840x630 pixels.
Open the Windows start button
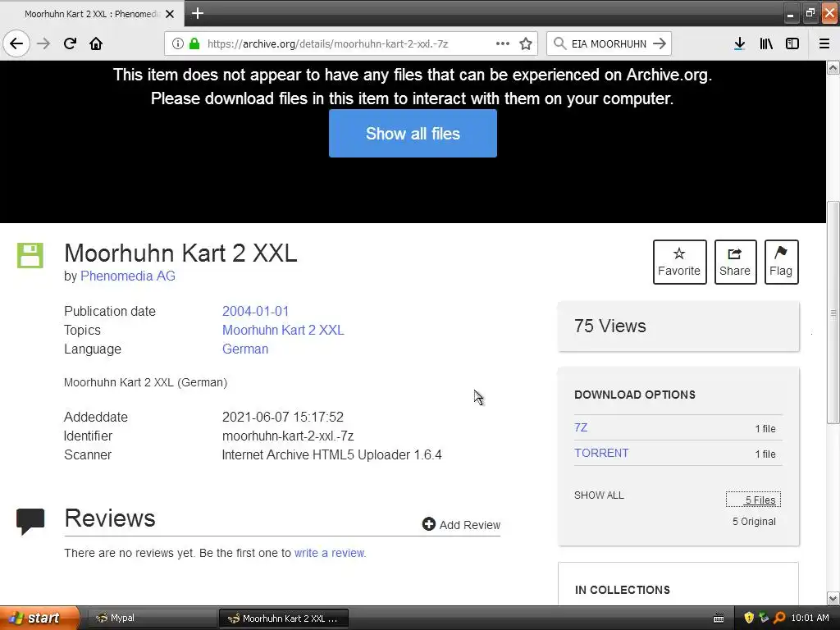click(38, 618)
